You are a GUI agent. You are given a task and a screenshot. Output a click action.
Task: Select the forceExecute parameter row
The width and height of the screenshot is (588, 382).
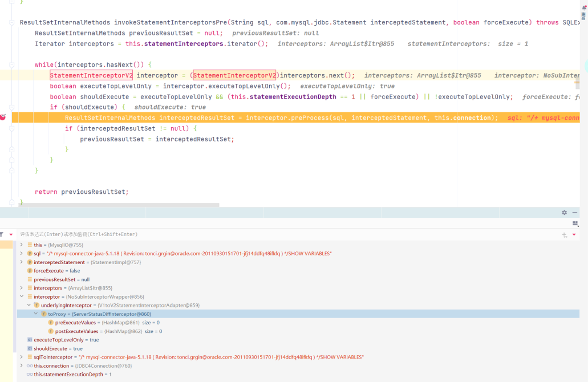tap(57, 271)
